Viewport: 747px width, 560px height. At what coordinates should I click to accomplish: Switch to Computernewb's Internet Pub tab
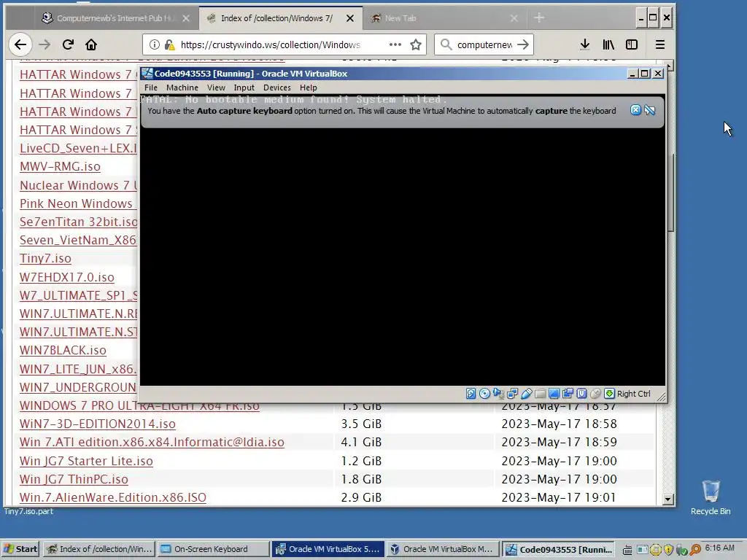click(116, 18)
